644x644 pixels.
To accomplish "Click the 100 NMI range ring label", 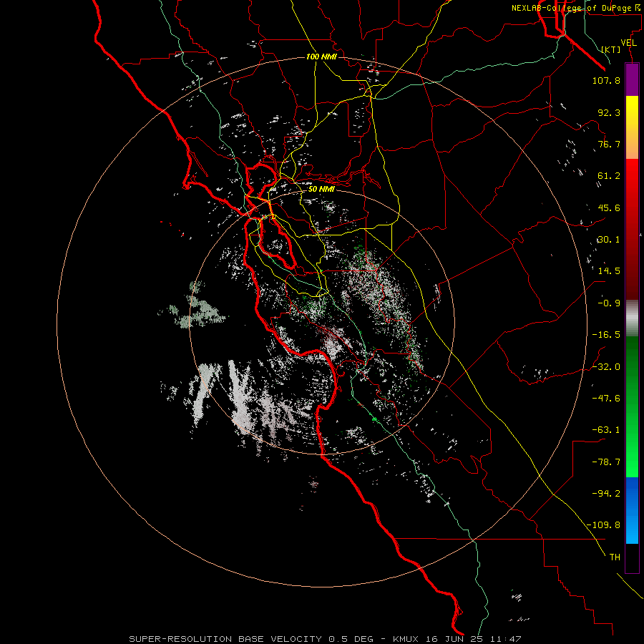I will point(321,57).
